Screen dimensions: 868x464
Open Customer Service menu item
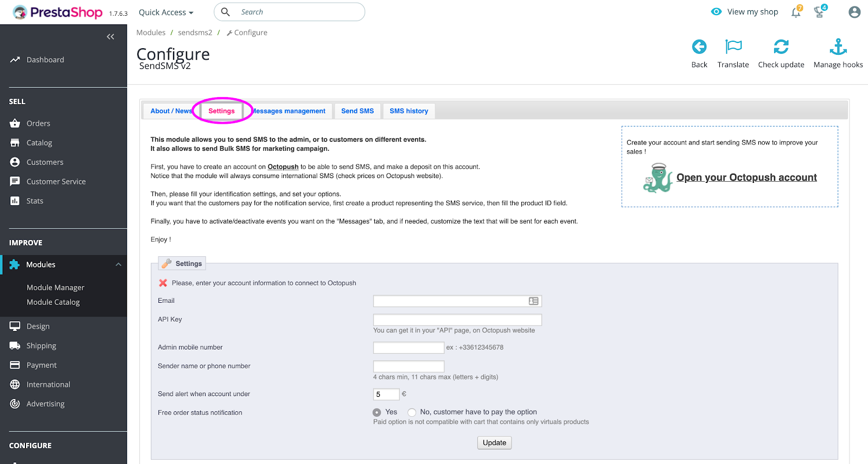coord(56,181)
